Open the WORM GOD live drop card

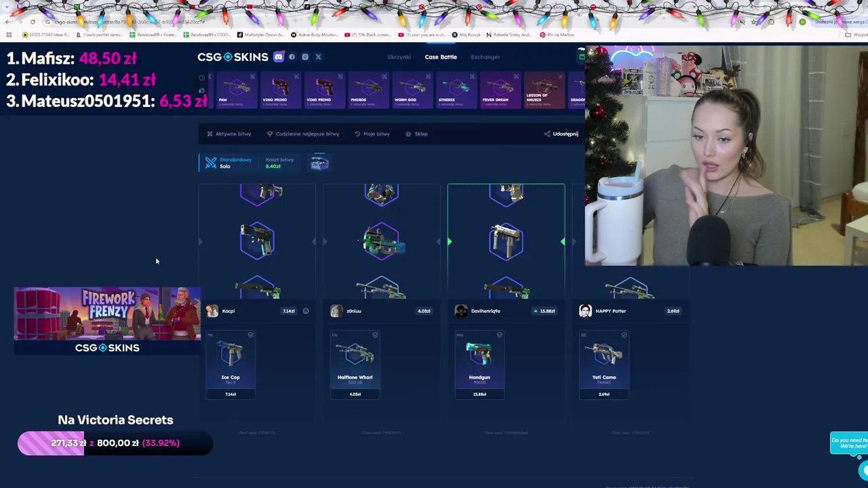(x=412, y=91)
